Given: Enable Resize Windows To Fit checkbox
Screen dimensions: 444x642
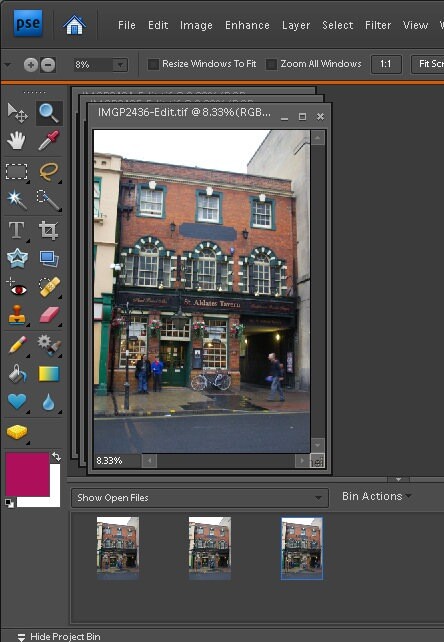Looking at the screenshot, I should pos(153,64).
